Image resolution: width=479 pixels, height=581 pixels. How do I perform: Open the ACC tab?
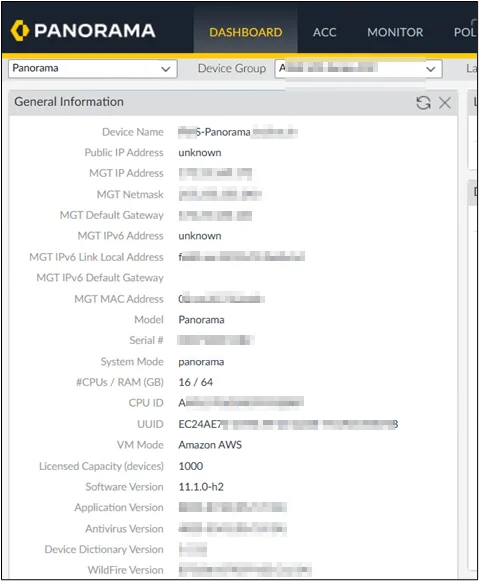325,32
